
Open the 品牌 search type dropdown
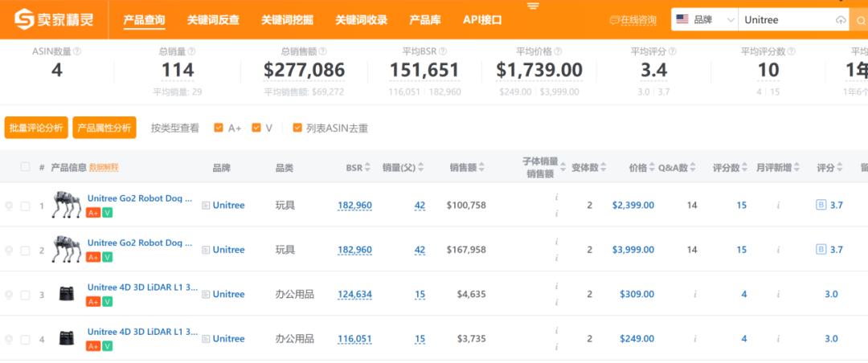coord(705,20)
